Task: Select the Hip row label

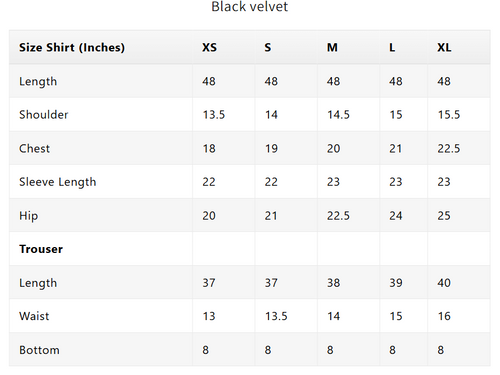Action: 28,216
